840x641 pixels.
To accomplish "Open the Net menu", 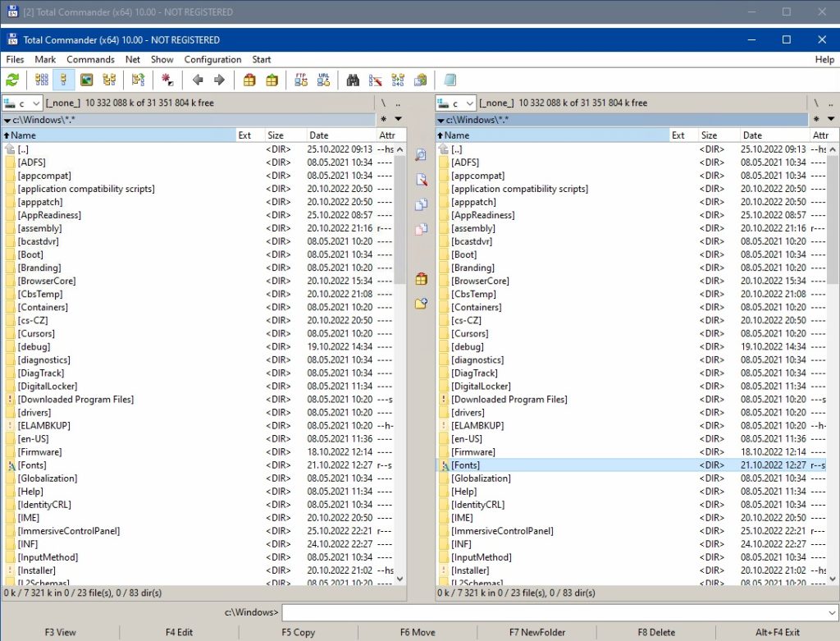I will tap(133, 59).
